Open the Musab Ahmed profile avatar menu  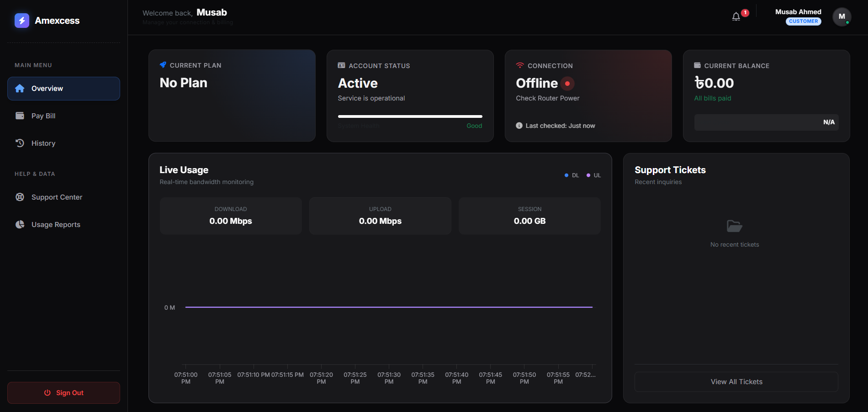(842, 16)
